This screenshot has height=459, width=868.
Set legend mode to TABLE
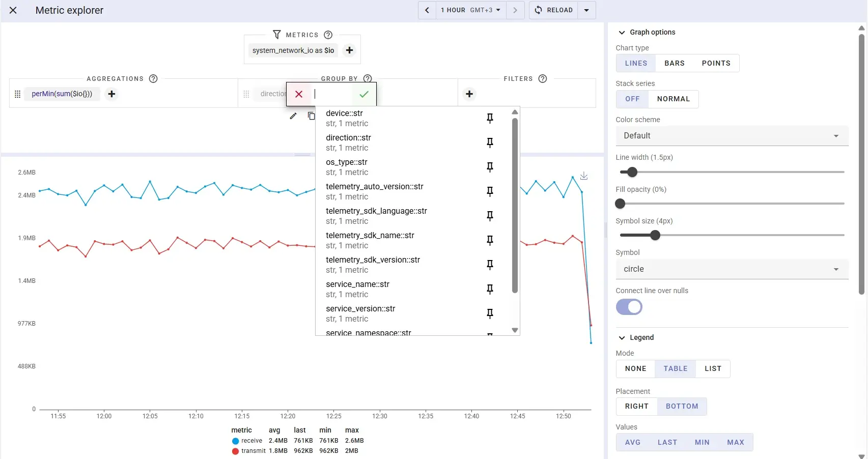[675, 368]
